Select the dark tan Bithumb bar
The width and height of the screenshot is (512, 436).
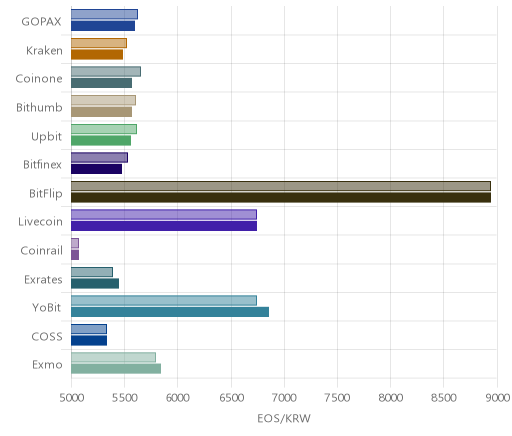101,112
